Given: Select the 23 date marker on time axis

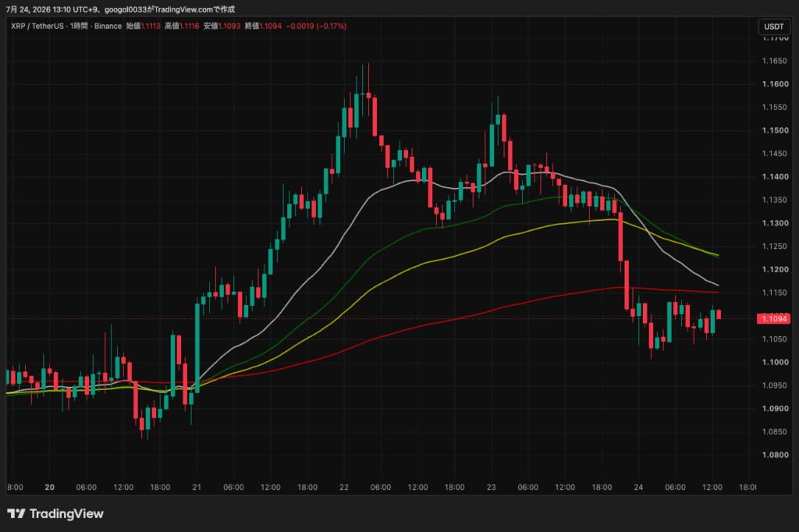Looking at the screenshot, I should tap(492, 488).
